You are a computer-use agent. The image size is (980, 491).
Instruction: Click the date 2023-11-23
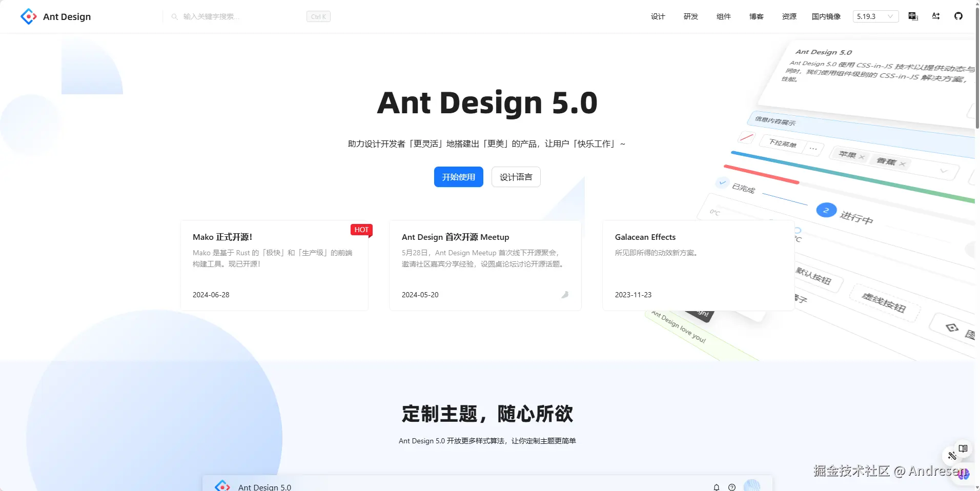[633, 295]
